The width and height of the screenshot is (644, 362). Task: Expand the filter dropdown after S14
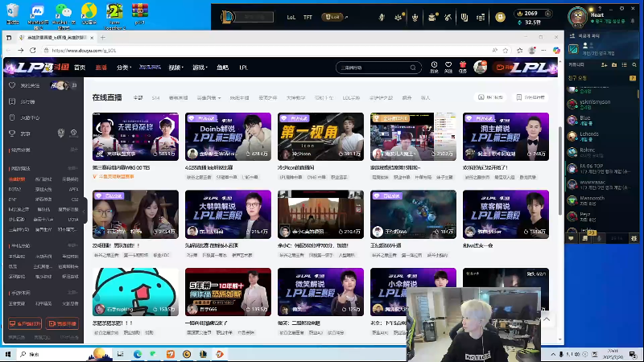[208, 97]
